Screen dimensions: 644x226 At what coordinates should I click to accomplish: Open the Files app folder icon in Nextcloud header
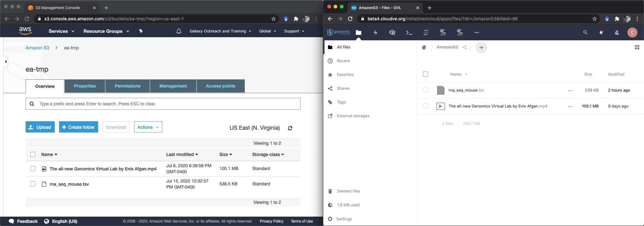(x=359, y=33)
